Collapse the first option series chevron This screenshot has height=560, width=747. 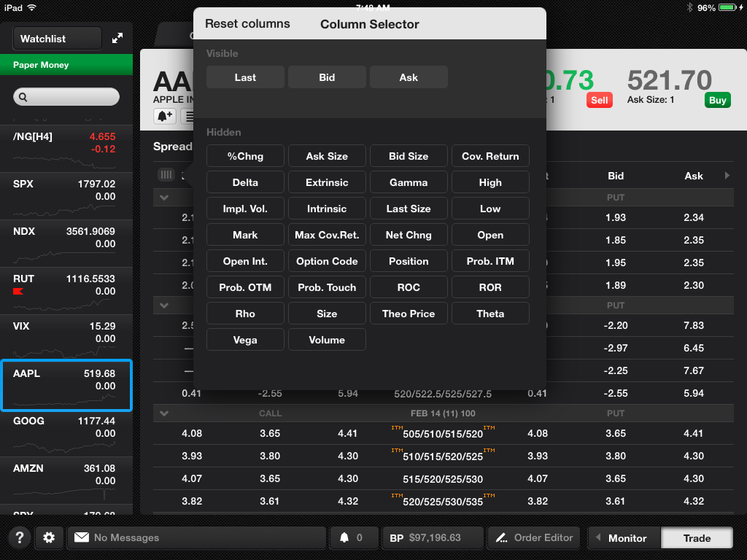tap(164, 197)
